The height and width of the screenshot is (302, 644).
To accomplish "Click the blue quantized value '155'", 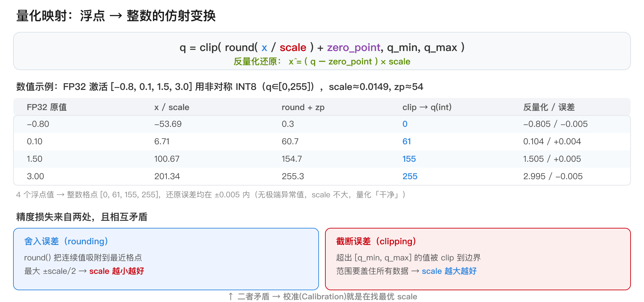I will point(409,159).
